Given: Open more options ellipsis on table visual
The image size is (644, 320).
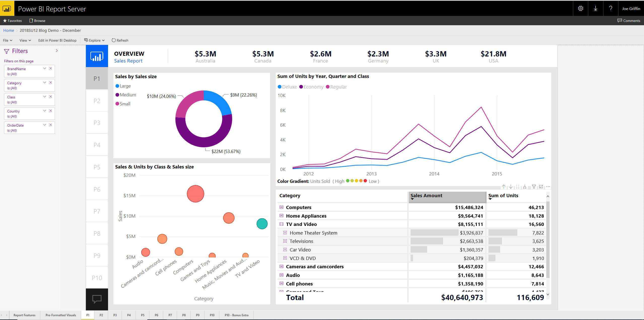Looking at the screenshot, I should point(548,187).
